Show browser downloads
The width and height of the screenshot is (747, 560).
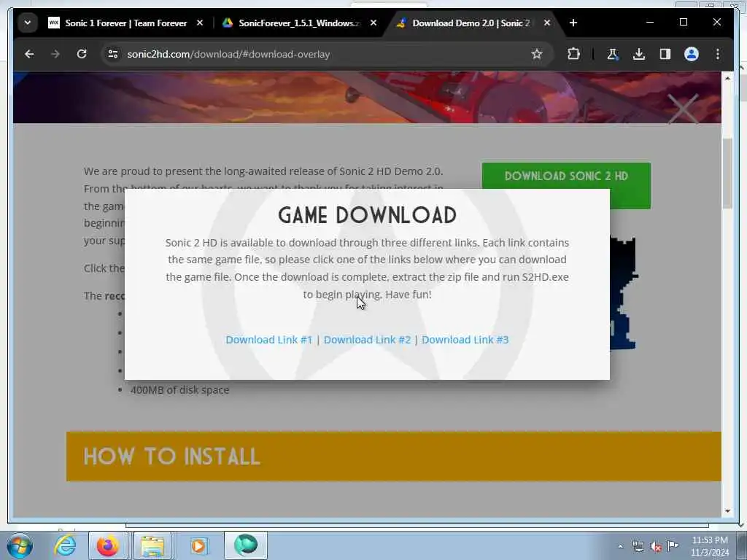[x=639, y=54]
